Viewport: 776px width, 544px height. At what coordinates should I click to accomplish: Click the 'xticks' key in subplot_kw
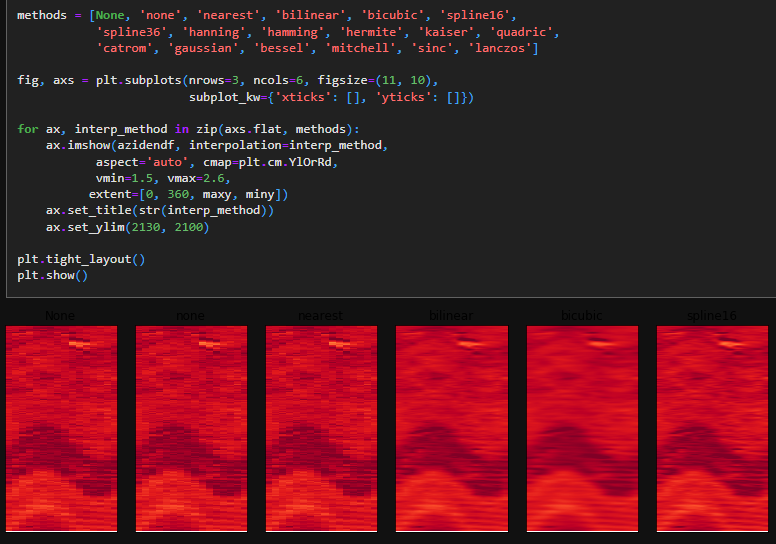click(303, 97)
